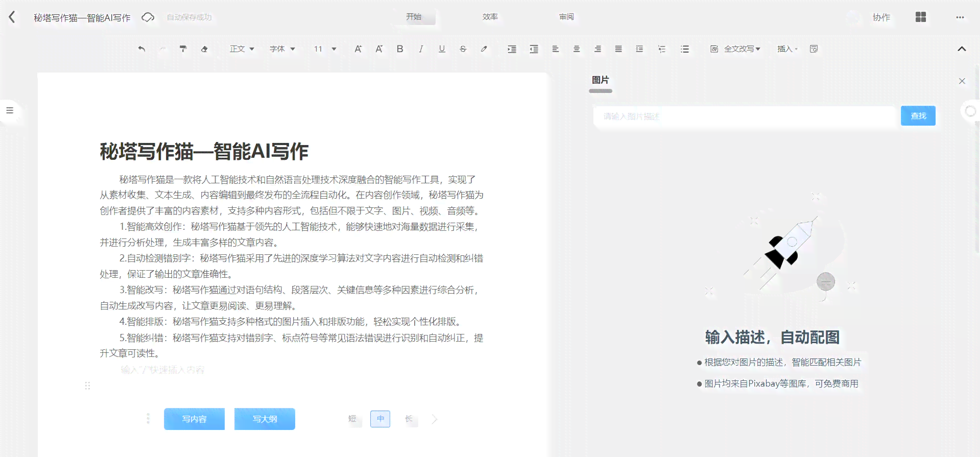The height and width of the screenshot is (457, 980).
Task: Click paragraph starting with 4.智能排版
Action: 291,322
